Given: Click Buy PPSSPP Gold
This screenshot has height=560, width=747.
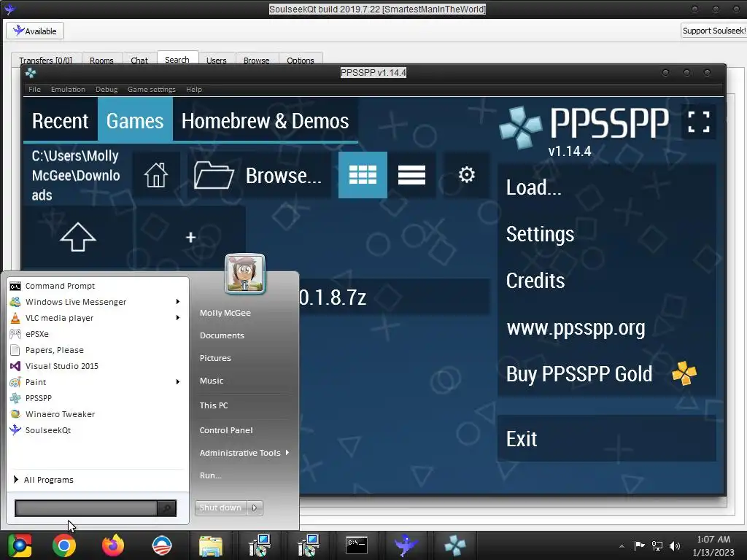Looking at the screenshot, I should 606,374.
